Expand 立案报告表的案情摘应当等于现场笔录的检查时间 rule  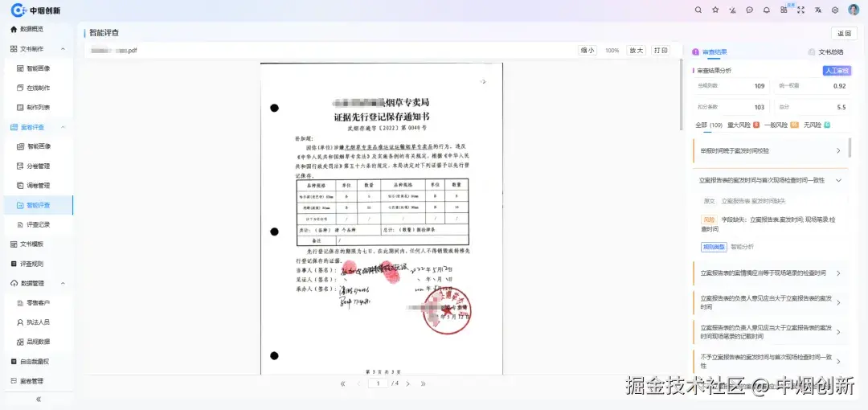click(x=770, y=273)
